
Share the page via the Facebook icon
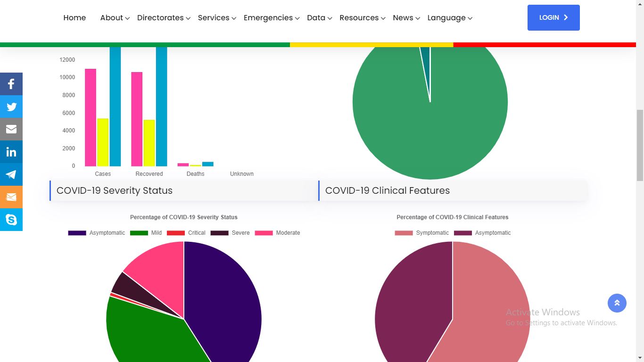click(x=11, y=83)
